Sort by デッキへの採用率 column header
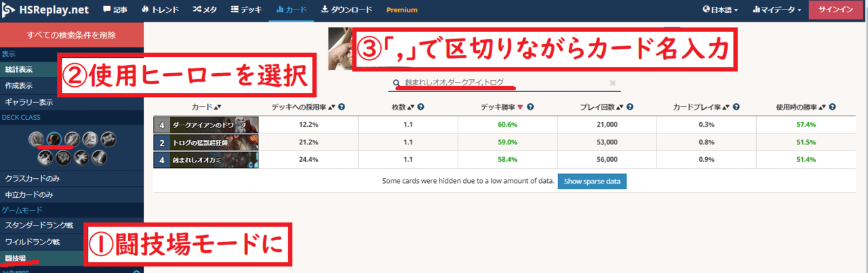The image size is (868, 273). (303, 107)
